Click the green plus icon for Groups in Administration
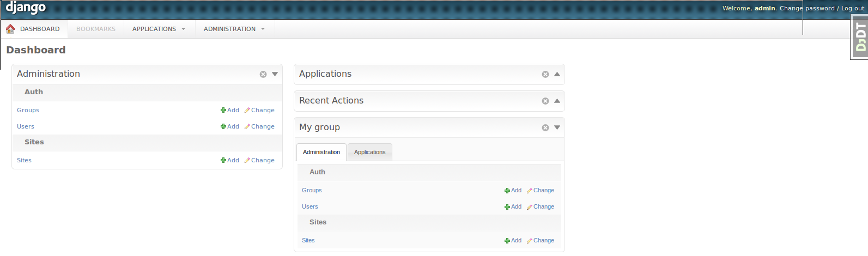Viewport: 868px width, 256px height. 223,110
